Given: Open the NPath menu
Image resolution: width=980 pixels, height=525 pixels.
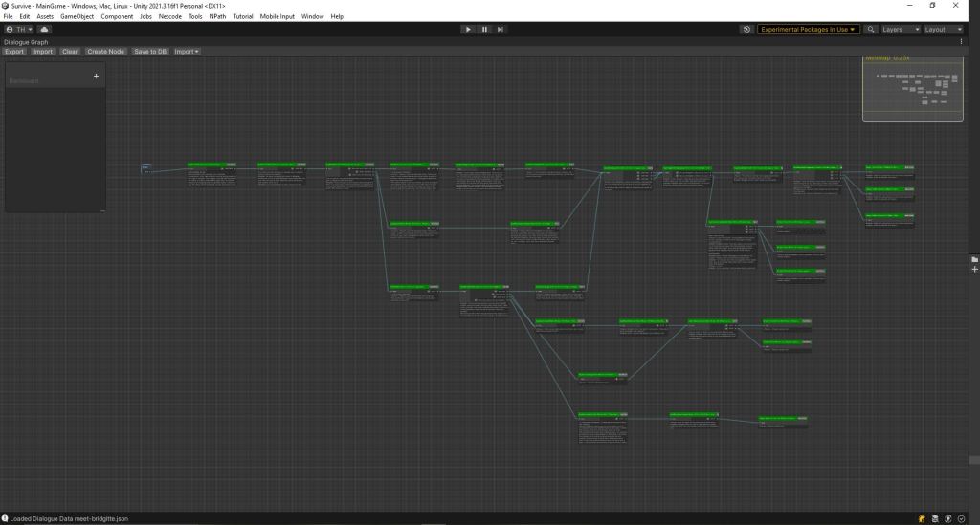Looking at the screenshot, I should click(217, 17).
